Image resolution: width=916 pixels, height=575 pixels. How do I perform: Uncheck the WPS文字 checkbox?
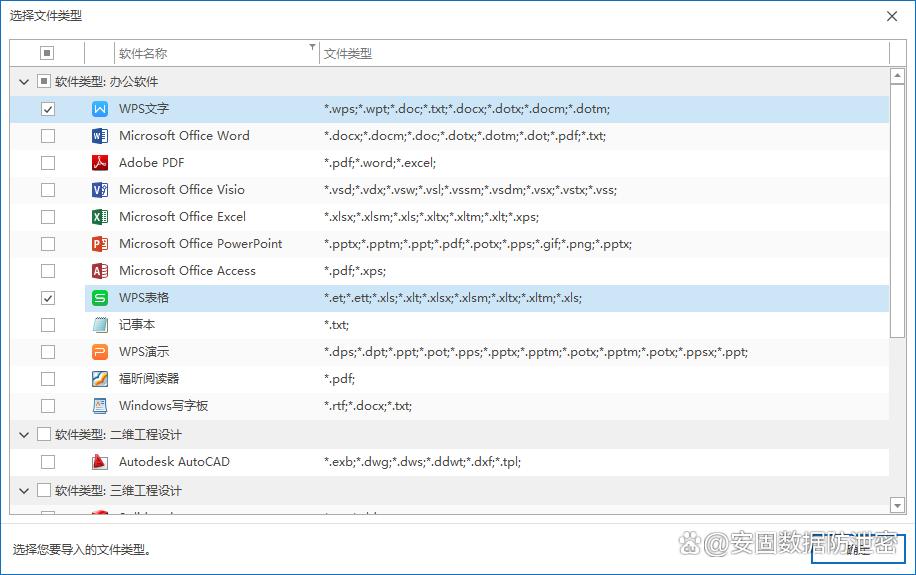48,109
